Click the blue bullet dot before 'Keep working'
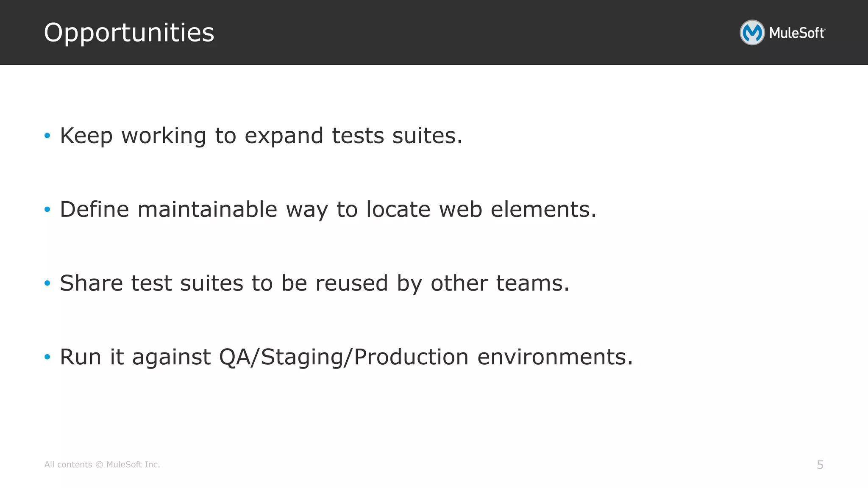868x488 pixels. 47,136
